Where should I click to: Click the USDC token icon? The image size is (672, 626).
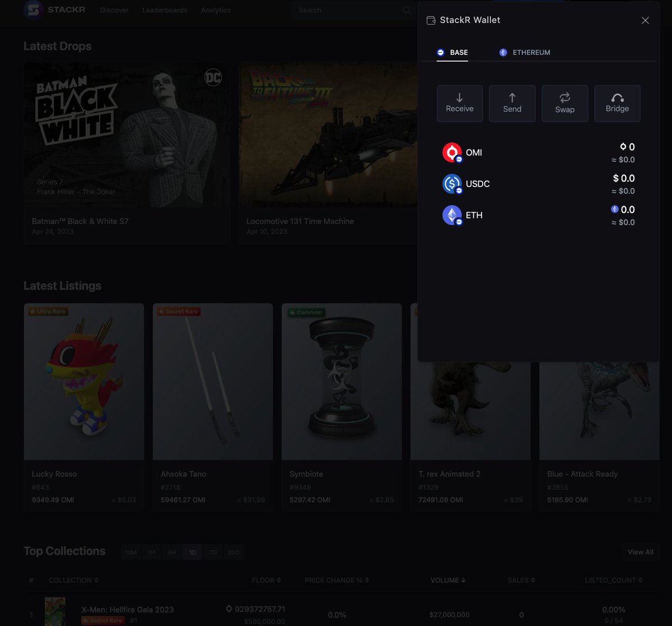pos(452,184)
